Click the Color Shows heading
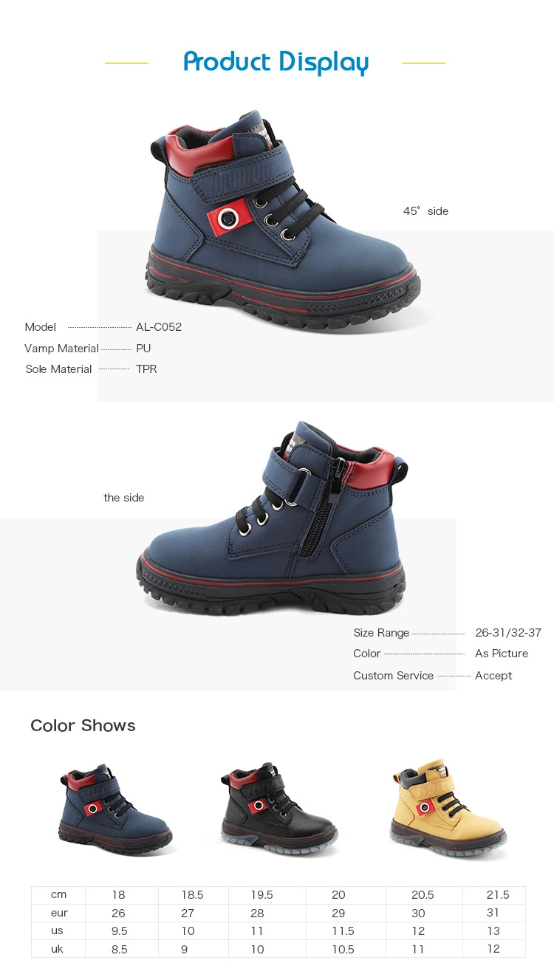 (x=83, y=725)
